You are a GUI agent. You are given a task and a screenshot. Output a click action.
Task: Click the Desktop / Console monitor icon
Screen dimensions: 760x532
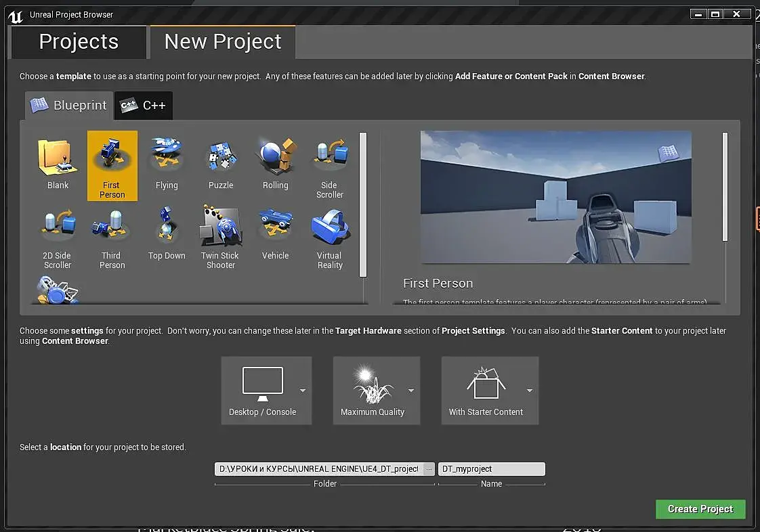[x=263, y=384]
